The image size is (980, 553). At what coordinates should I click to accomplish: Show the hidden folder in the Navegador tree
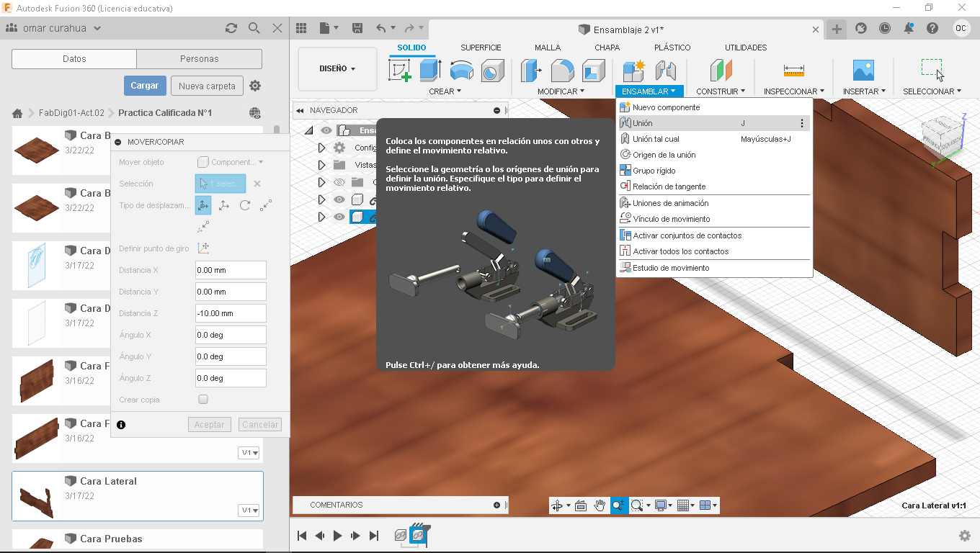click(x=339, y=182)
